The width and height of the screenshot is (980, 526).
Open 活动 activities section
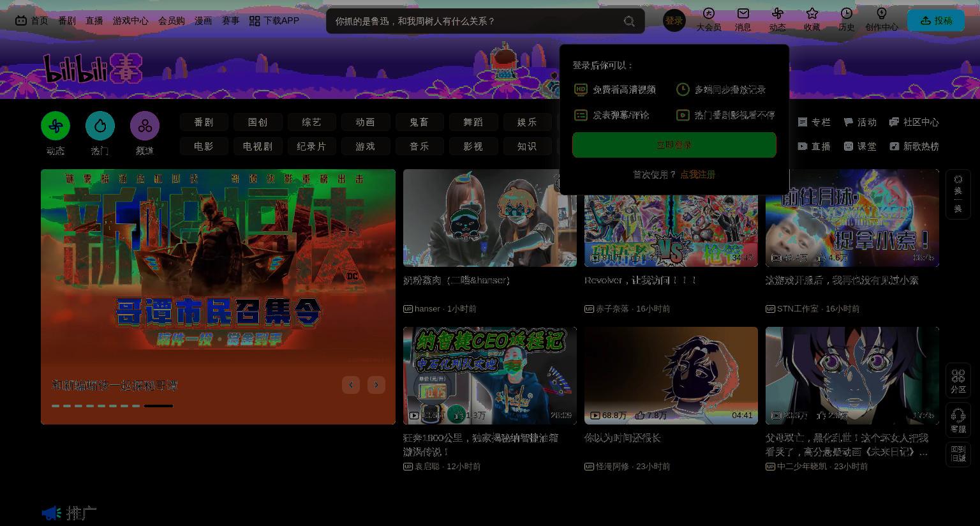pyautogui.click(x=860, y=122)
